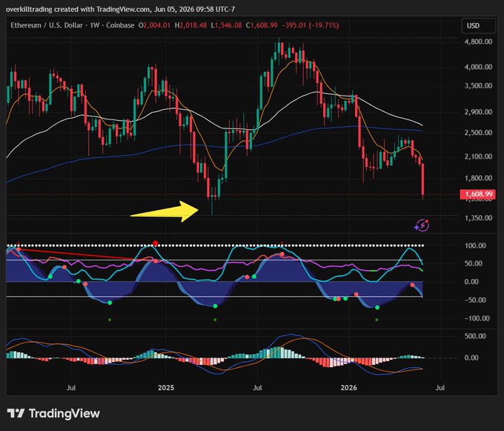Click the 4,000.00 price axis label
504x431 pixels.
coord(478,67)
